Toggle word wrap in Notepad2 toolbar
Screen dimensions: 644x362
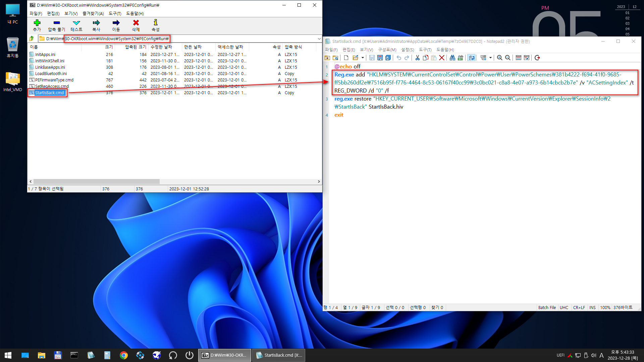(x=472, y=58)
